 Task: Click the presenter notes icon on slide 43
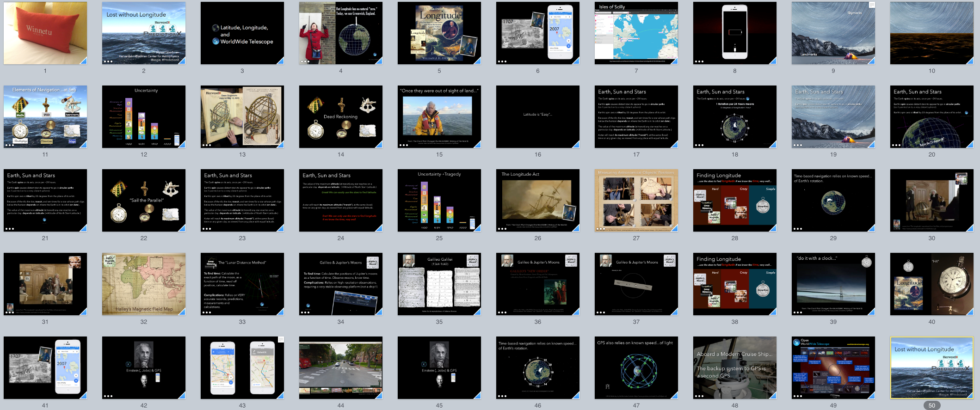pos(281,340)
